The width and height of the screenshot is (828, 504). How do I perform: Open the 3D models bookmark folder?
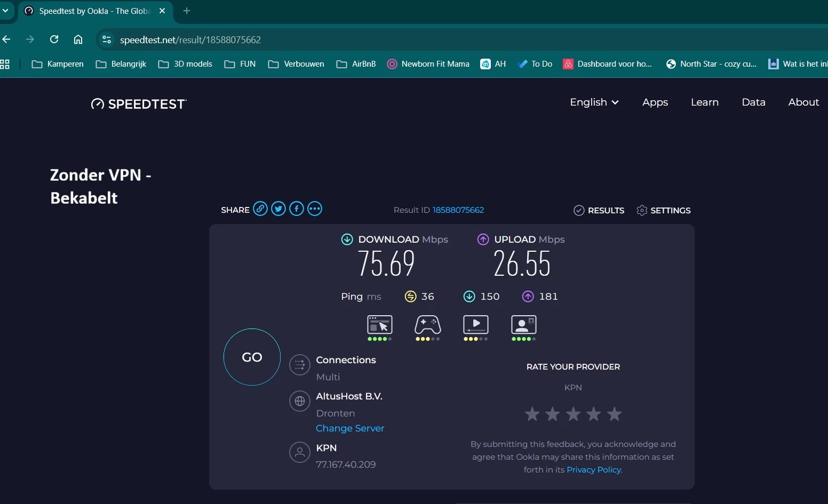point(185,64)
